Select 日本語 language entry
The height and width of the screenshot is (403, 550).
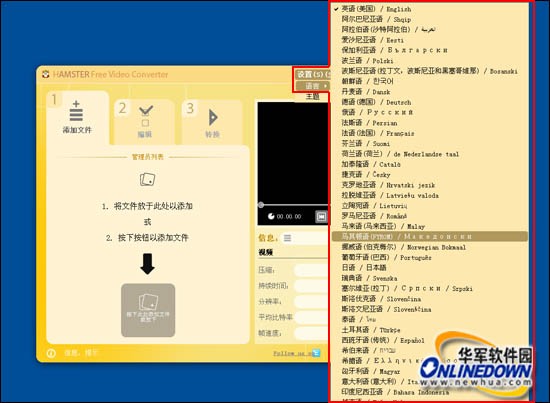coord(430,268)
